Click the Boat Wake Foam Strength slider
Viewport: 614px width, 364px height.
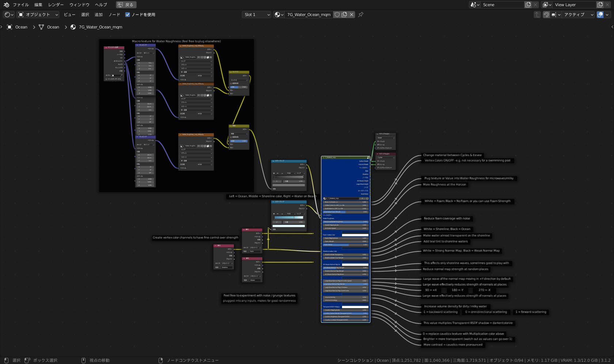pos(345,212)
